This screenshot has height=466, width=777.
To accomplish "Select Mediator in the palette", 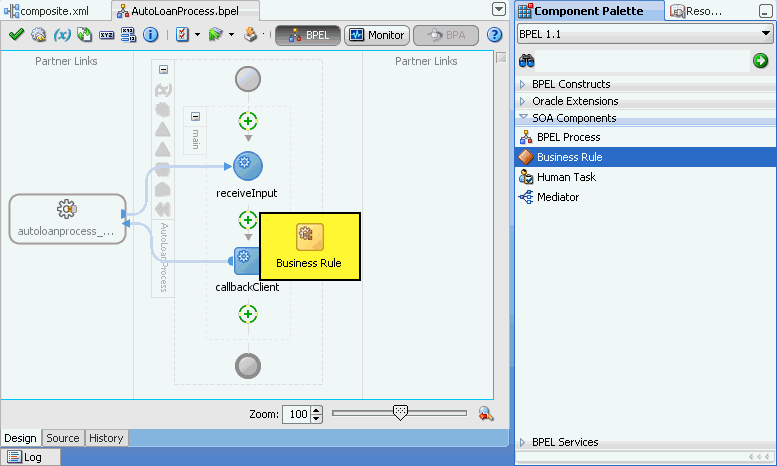I will [x=646, y=197].
